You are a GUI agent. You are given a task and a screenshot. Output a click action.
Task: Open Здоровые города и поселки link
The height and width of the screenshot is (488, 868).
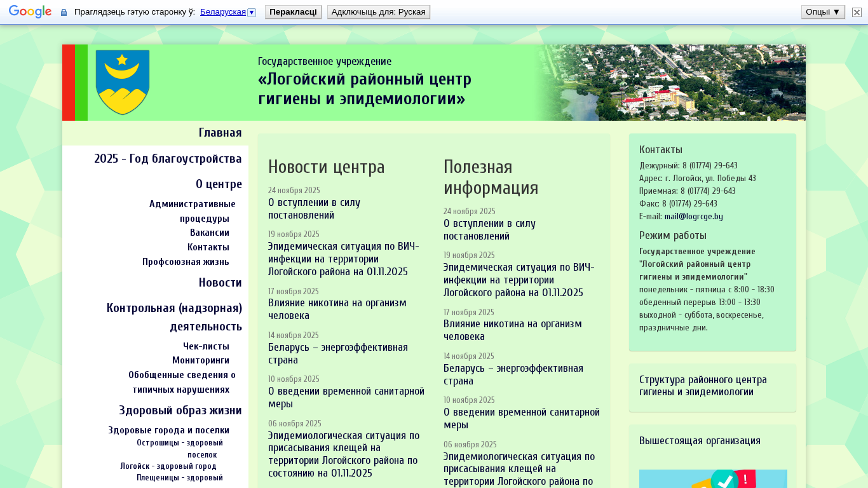[168, 430]
